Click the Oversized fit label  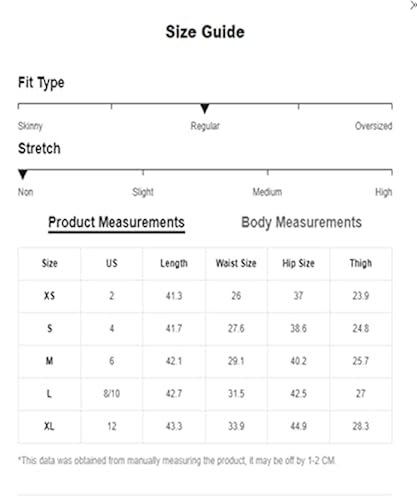click(x=373, y=126)
